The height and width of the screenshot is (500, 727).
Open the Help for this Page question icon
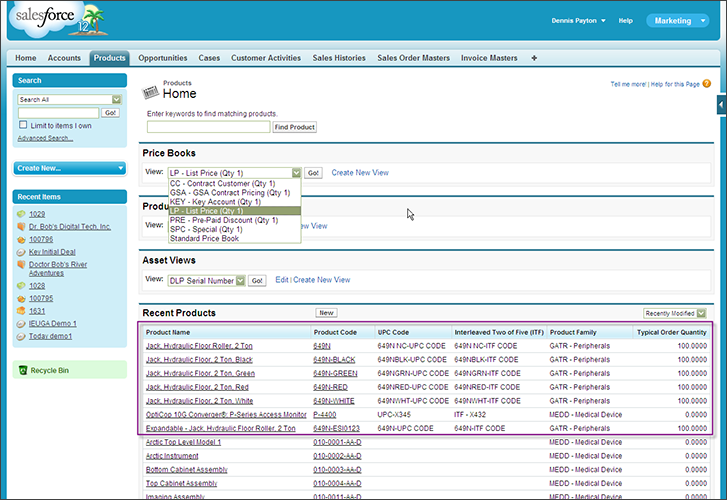tap(707, 83)
